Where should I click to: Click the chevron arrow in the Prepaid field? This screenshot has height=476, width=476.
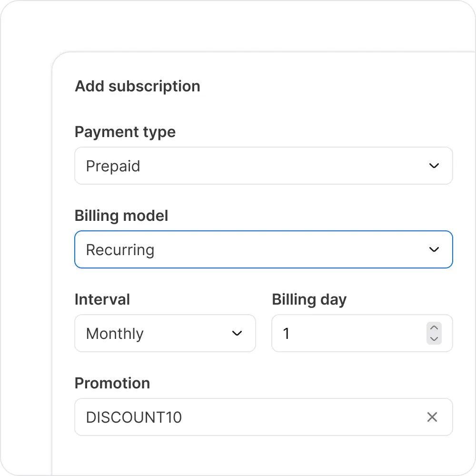coord(434,166)
